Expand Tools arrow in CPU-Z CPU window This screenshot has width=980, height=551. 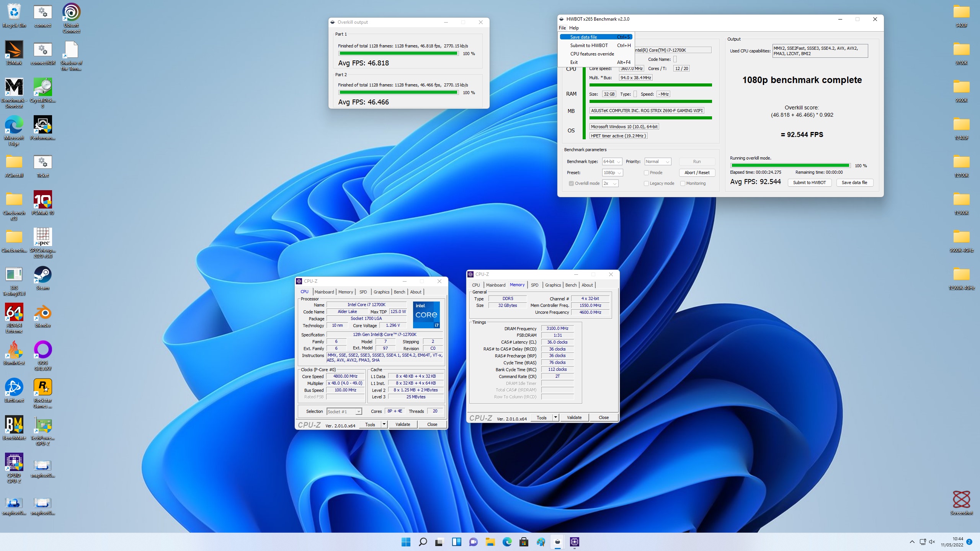coord(384,424)
